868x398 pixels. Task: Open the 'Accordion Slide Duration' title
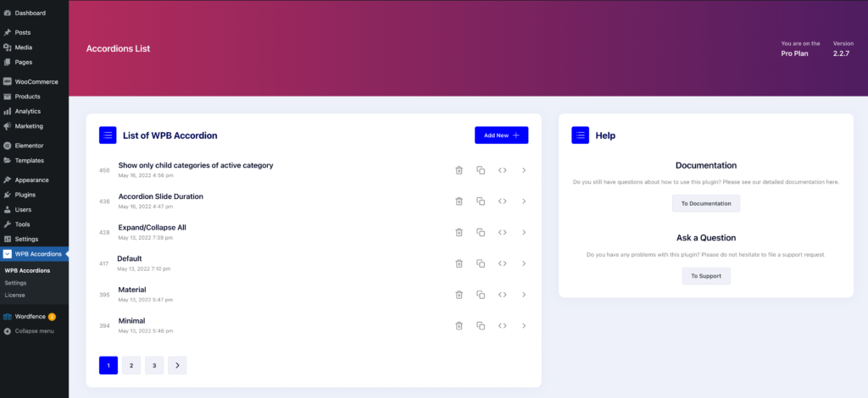(x=160, y=196)
